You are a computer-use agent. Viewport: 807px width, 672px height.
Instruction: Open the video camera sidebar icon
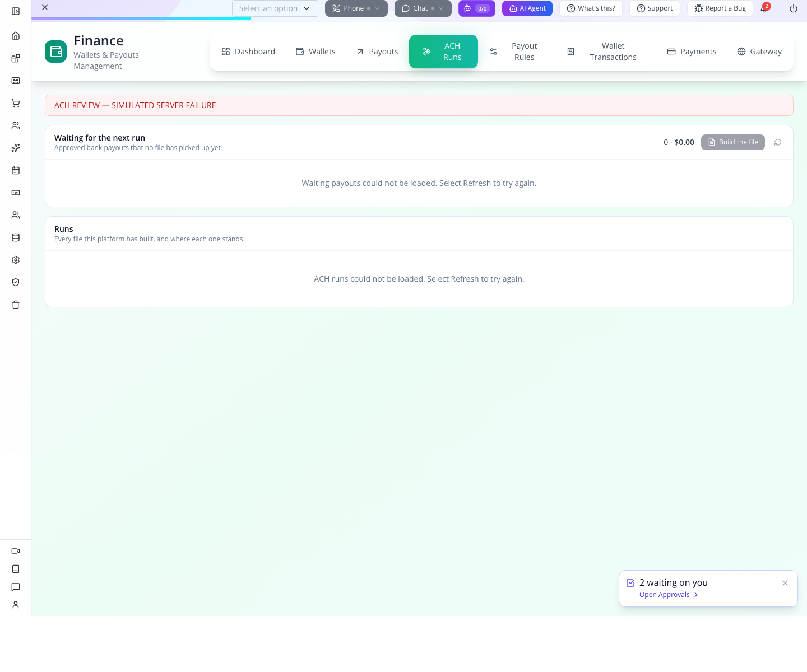tap(16, 551)
